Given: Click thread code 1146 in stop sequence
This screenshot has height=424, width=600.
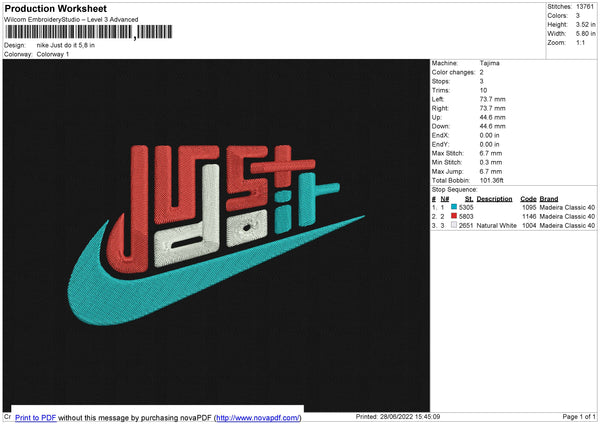Looking at the screenshot, I should (529, 217).
